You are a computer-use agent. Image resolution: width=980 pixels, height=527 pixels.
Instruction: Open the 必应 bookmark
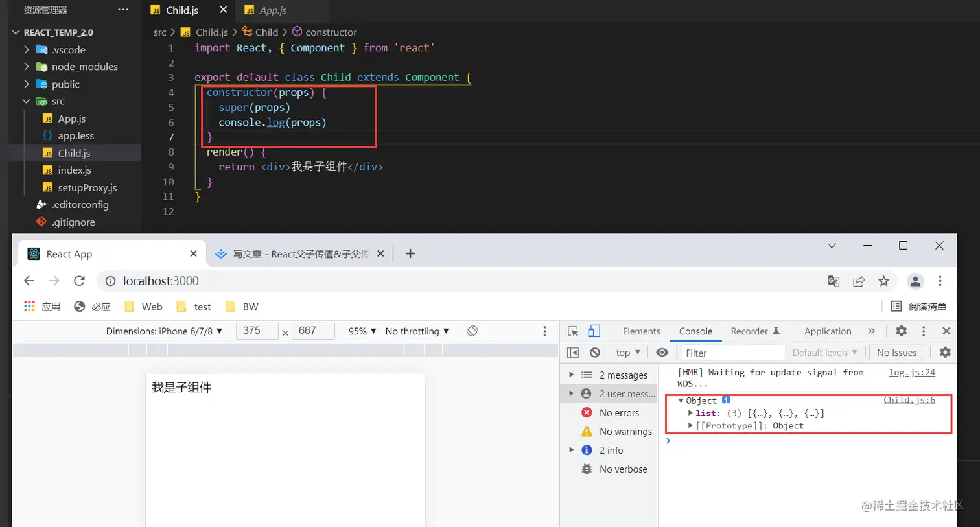tap(92, 307)
